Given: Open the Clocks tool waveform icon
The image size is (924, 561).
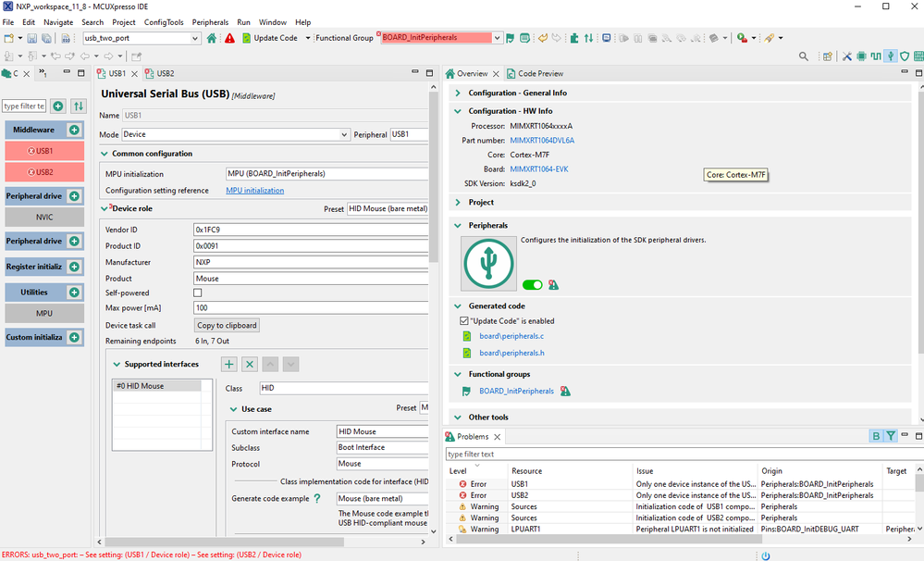Looking at the screenshot, I should tap(876, 56).
